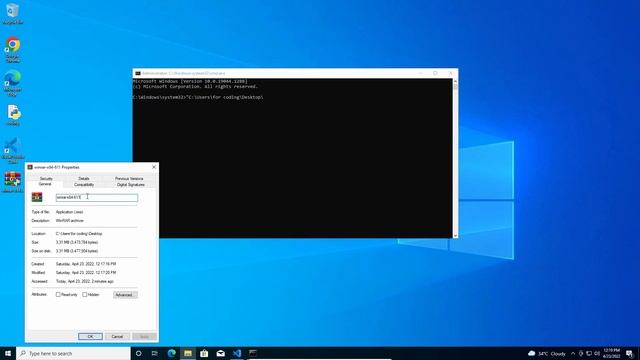Viewport: 640px width, 360px height.
Task: Select the WinRAR installer desktop icon
Action: pyautogui.click(x=13, y=182)
